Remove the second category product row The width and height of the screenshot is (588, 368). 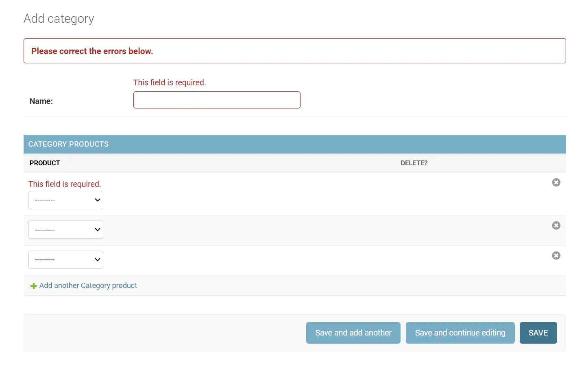coord(556,225)
